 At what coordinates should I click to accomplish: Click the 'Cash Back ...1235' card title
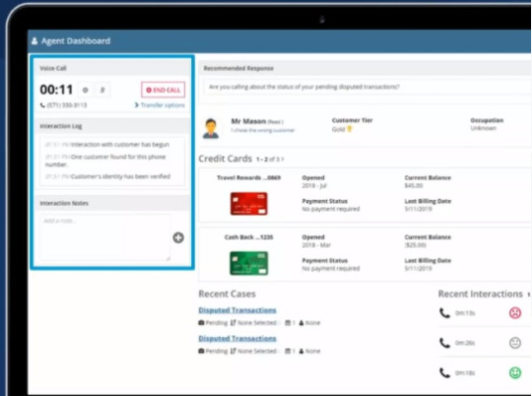[248, 237]
